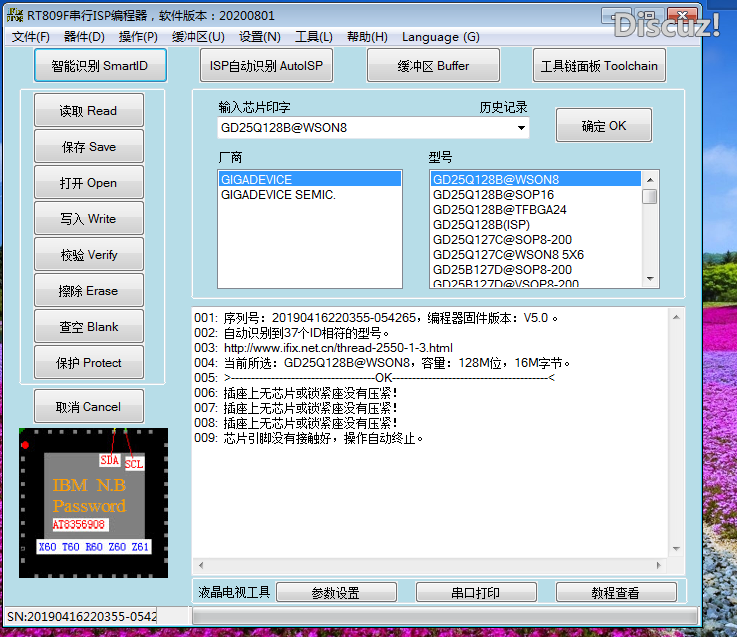Click the IBM N.B Password chip image
The height and width of the screenshot is (637, 737).
pos(94,503)
